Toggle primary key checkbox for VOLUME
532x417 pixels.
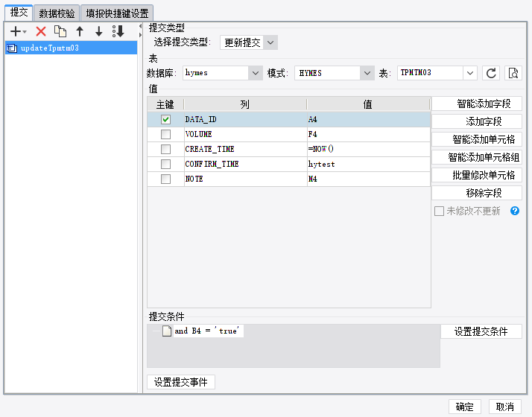tap(165, 134)
